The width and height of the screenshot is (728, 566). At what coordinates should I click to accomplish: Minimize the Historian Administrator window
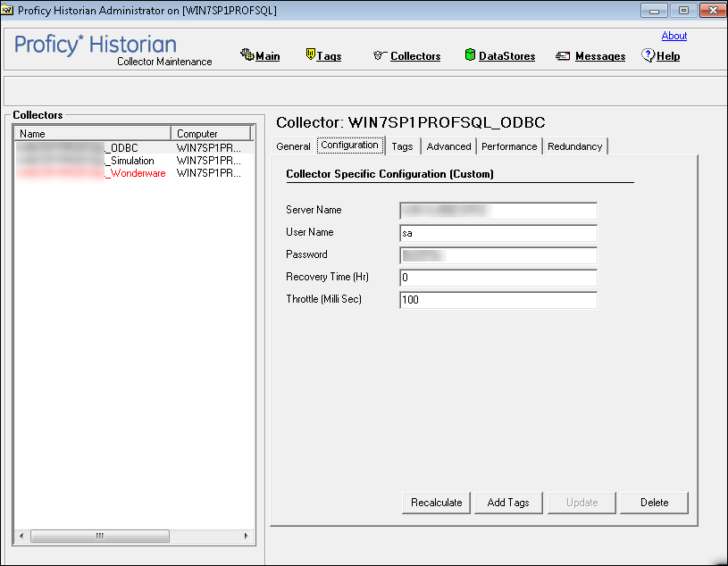[x=654, y=10]
